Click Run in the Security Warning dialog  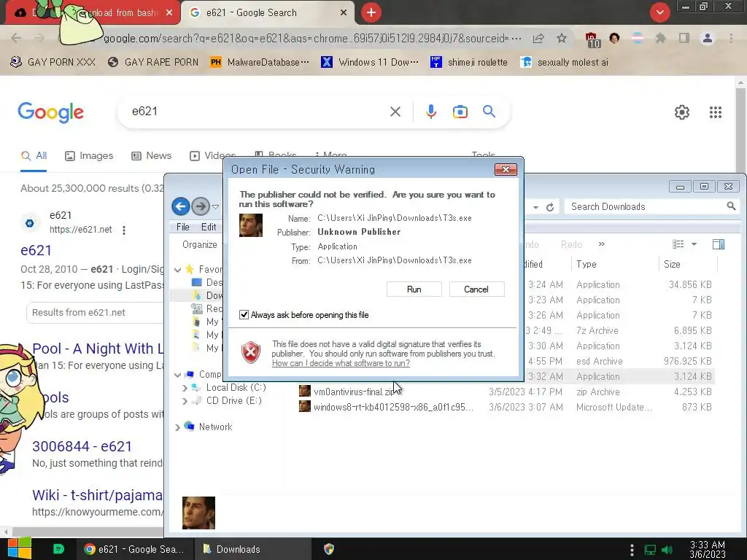(x=414, y=289)
